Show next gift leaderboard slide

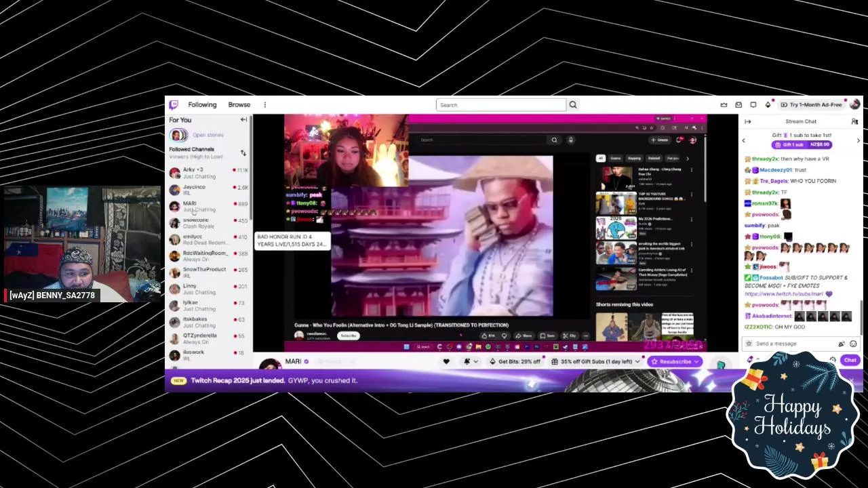click(x=858, y=140)
